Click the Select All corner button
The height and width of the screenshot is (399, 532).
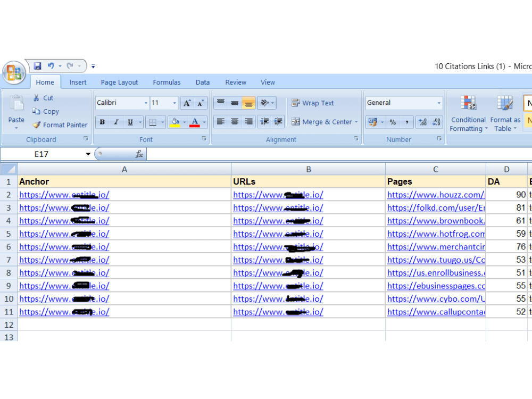tap(9, 169)
